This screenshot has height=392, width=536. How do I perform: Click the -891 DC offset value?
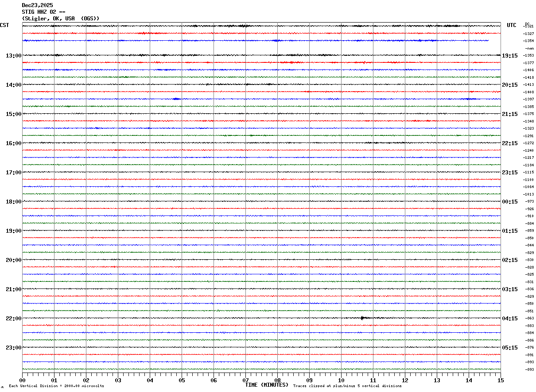click(x=529, y=355)
